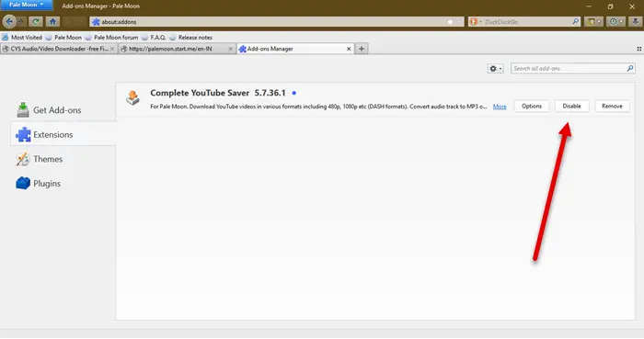Close the Add-ons Manager tab

tap(349, 49)
